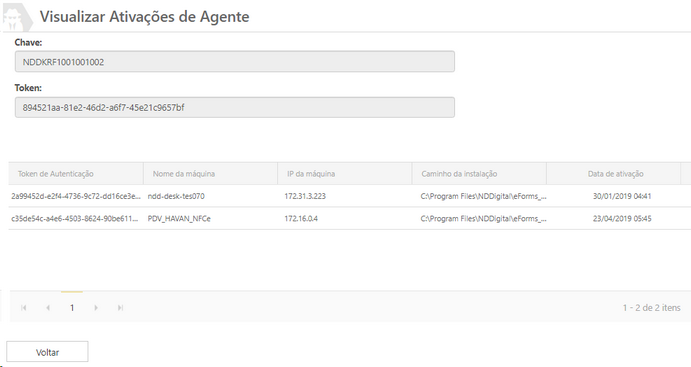Click machine name ndd-desk-tes070

176,196
